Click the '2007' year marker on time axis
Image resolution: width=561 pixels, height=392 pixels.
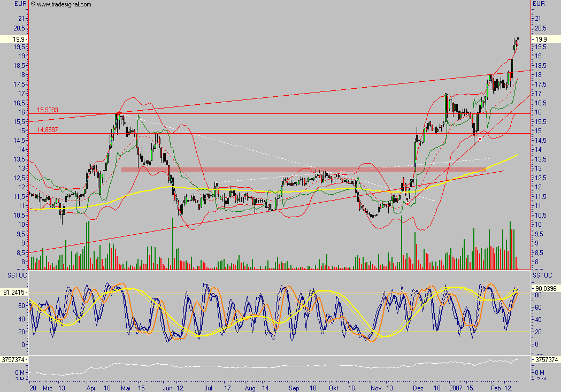(456, 387)
